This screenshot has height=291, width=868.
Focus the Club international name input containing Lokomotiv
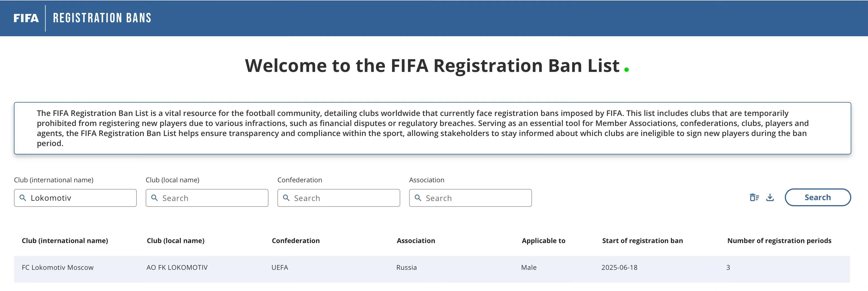(x=81, y=198)
